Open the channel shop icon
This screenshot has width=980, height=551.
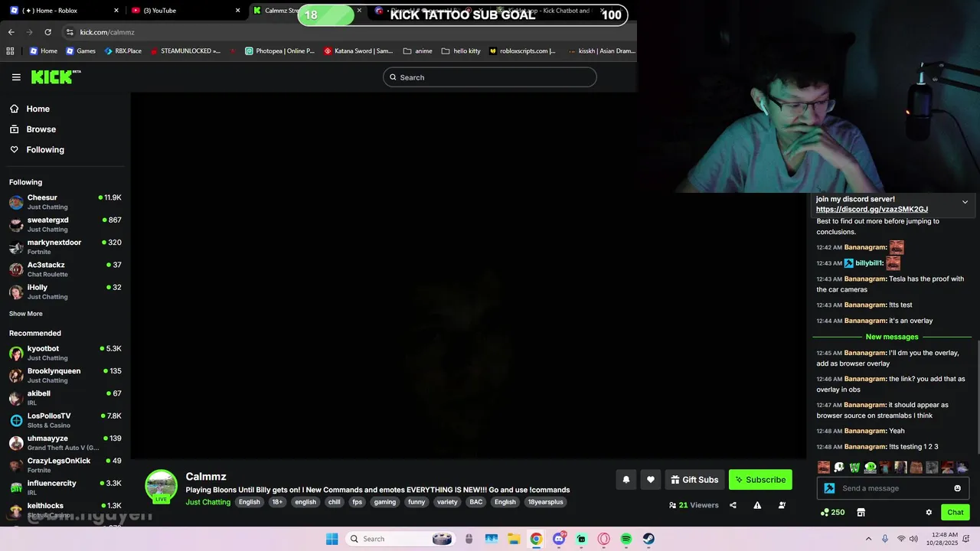(x=861, y=512)
